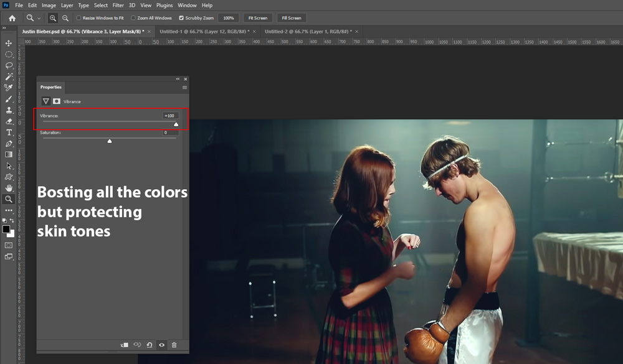623x364 pixels.
Task: Click the Fill Screen button
Action: [292, 18]
